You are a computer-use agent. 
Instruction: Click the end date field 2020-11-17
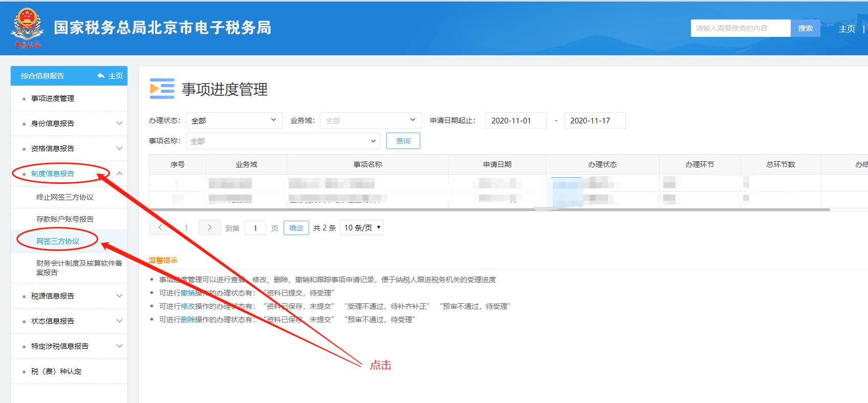point(595,120)
